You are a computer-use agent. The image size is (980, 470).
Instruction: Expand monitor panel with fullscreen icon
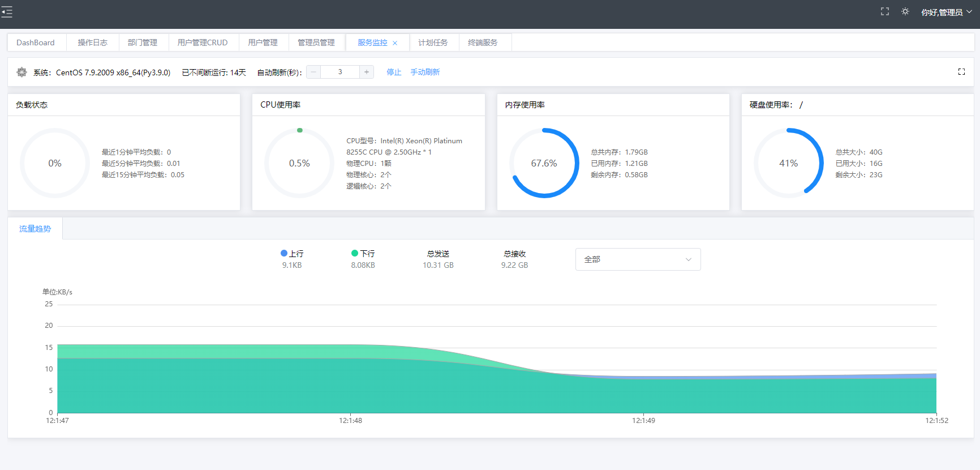point(961,71)
